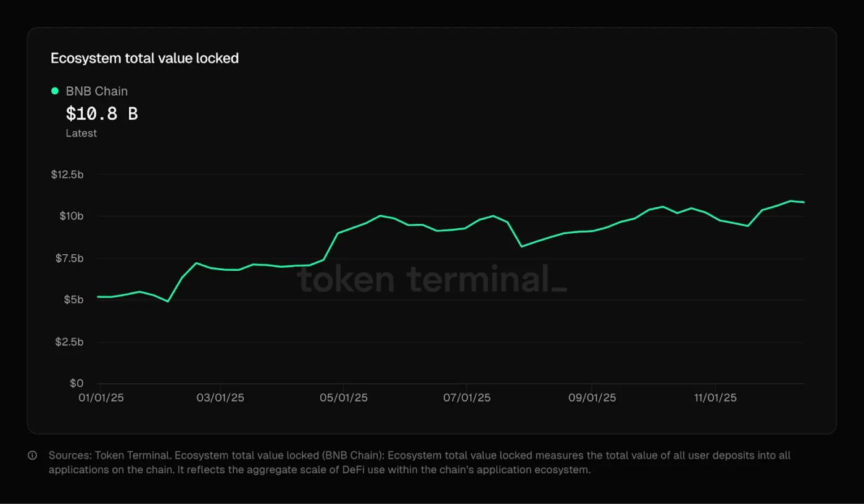Select the 03/01/25 date on the x-axis
Image resolution: width=864 pixels, height=504 pixels.
(x=220, y=398)
